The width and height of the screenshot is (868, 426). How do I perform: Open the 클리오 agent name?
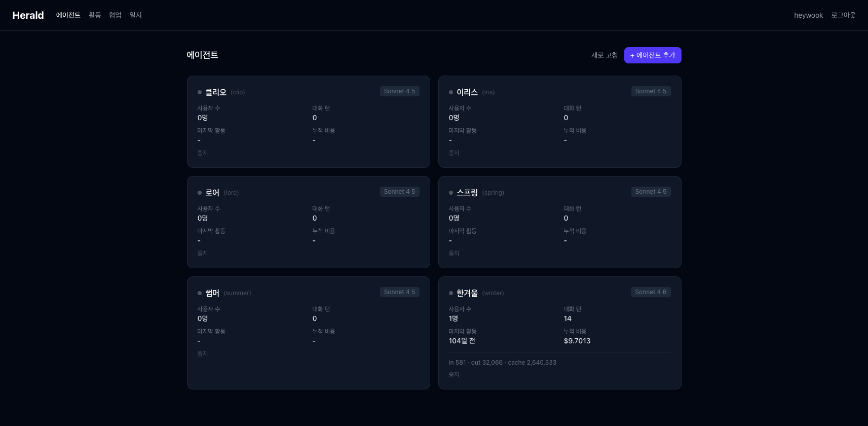[216, 92]
